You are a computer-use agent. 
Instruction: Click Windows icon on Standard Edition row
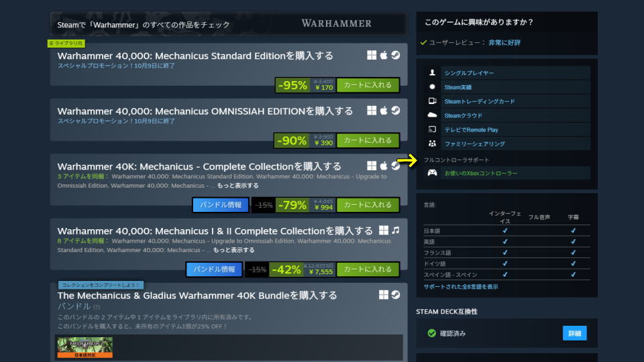[371, 56]
